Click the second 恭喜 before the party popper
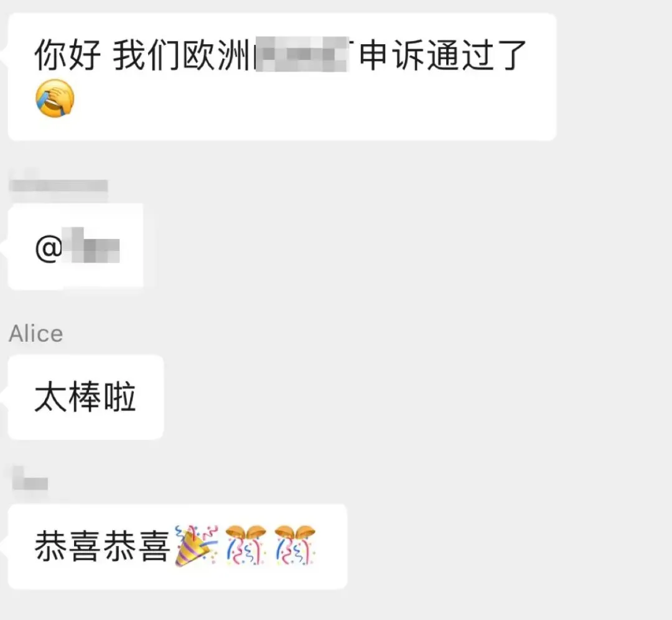The image size is (672, 620). tap(137, 546)
